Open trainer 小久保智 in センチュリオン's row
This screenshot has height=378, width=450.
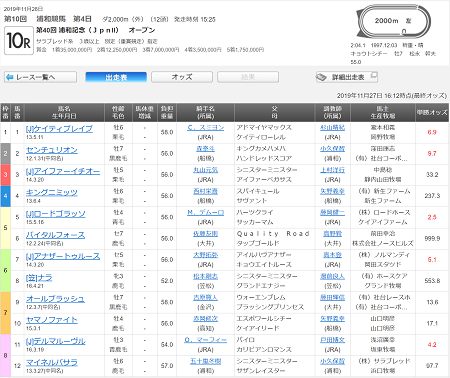(x=332, y=149)
